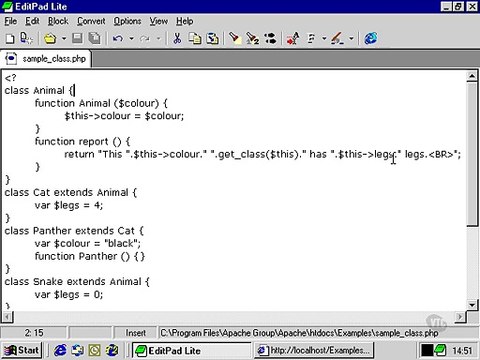Click the Replace arrows icon
480x360 pixels.
pyautogui.click(x=270, y=39)
